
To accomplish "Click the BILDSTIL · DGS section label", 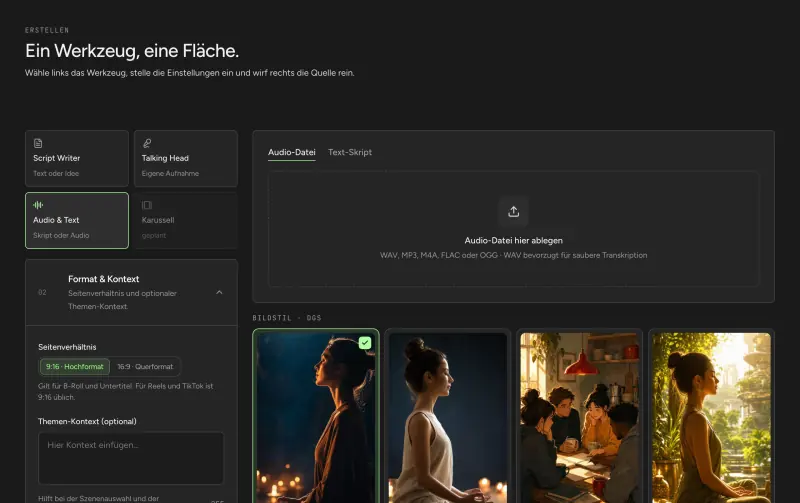I will tap(287, 318).
